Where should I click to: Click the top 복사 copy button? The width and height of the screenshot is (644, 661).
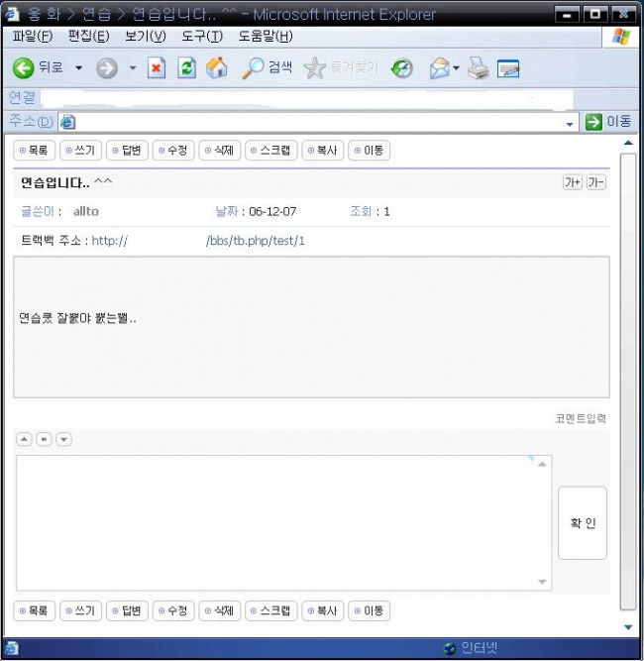[x=323, y=151]
